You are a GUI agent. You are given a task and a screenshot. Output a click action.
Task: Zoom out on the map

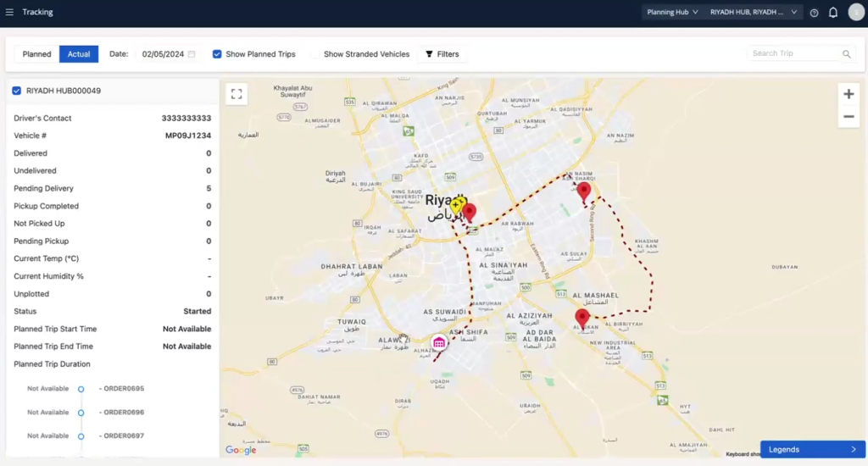(849, 117)
